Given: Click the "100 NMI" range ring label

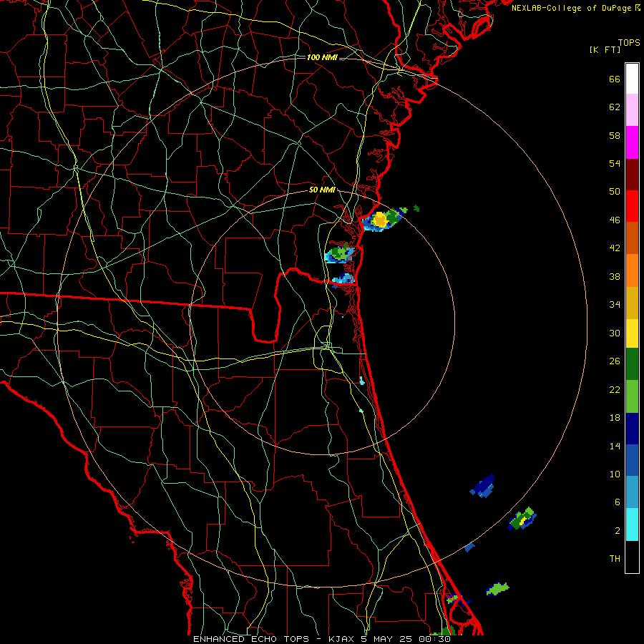Looking at the screenshot, I should (x=322, y=57).
